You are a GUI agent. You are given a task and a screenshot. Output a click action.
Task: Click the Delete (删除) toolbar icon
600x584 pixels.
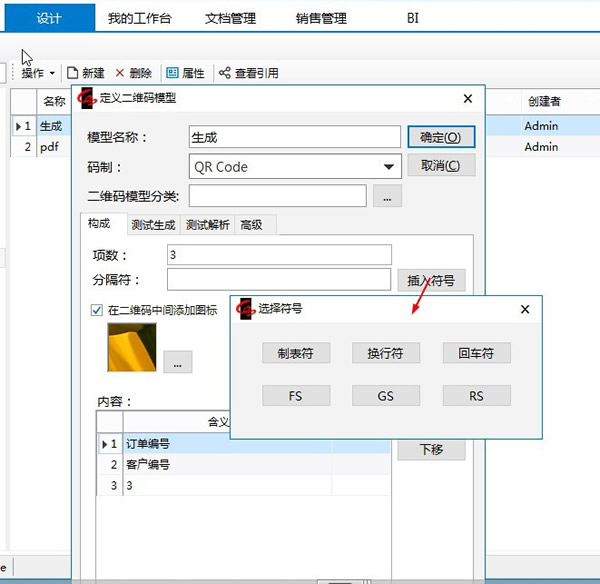point(121,73)
